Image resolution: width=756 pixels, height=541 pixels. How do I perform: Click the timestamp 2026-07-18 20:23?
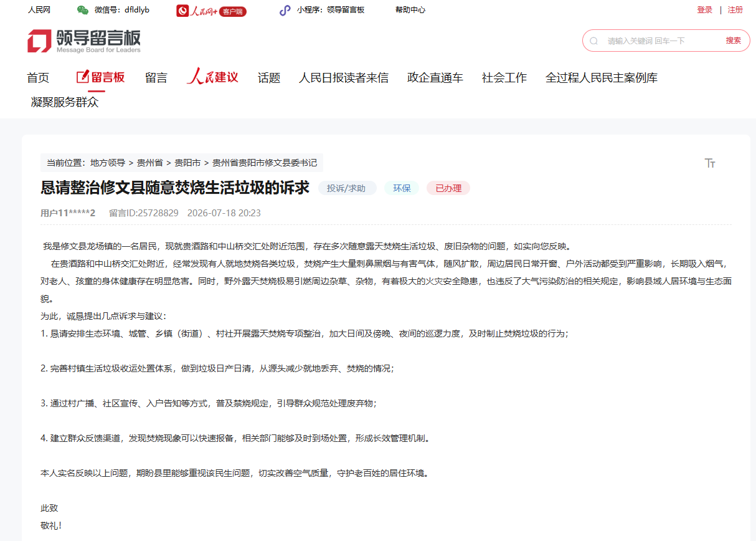coord(224,213)
